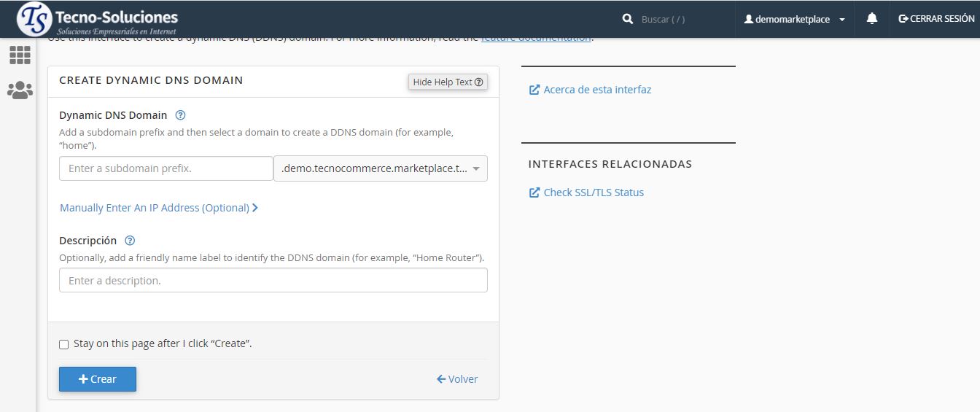The height and width of the screenshot is (412, 980).
Task: Click help icon beside Dynamic DNS Domain
Action: tap(181, 115)
